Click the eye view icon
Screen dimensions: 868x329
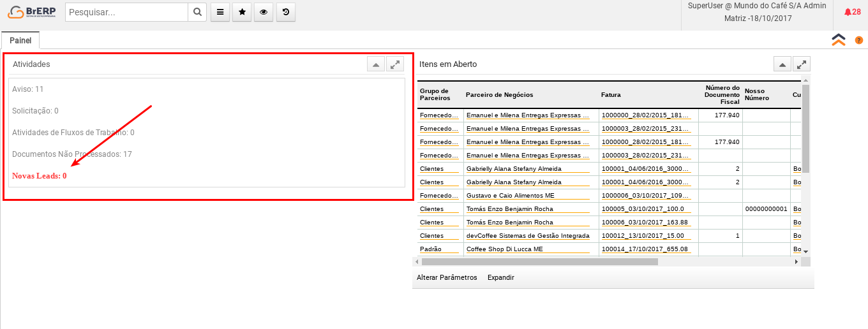(x=264, y=12)
